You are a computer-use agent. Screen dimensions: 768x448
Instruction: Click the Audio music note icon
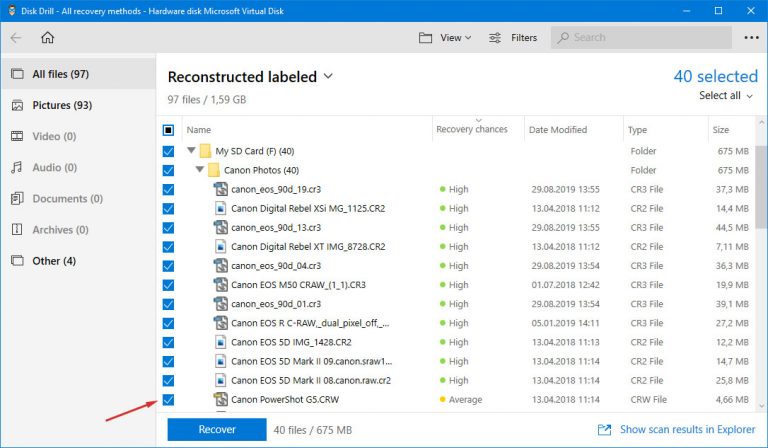click(17, 167)
